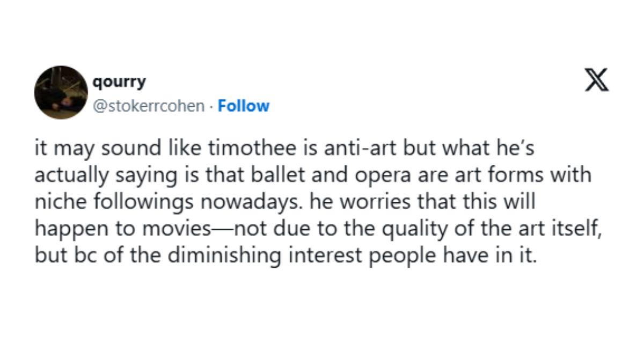Image resolution: width=644 pixels, height=337 pixels.
Task: Follow the account using the blue Follow link
Action: (244, 106)
